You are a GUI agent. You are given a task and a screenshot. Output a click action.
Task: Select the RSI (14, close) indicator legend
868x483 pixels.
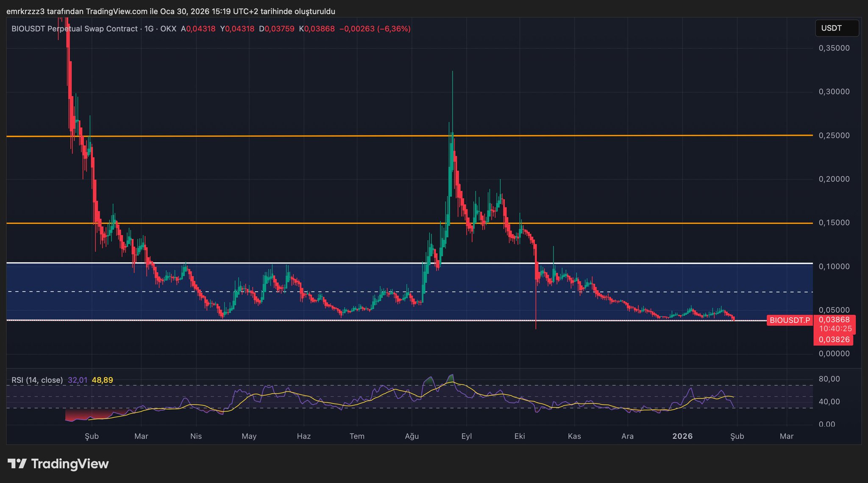click(x=37, y=380)
